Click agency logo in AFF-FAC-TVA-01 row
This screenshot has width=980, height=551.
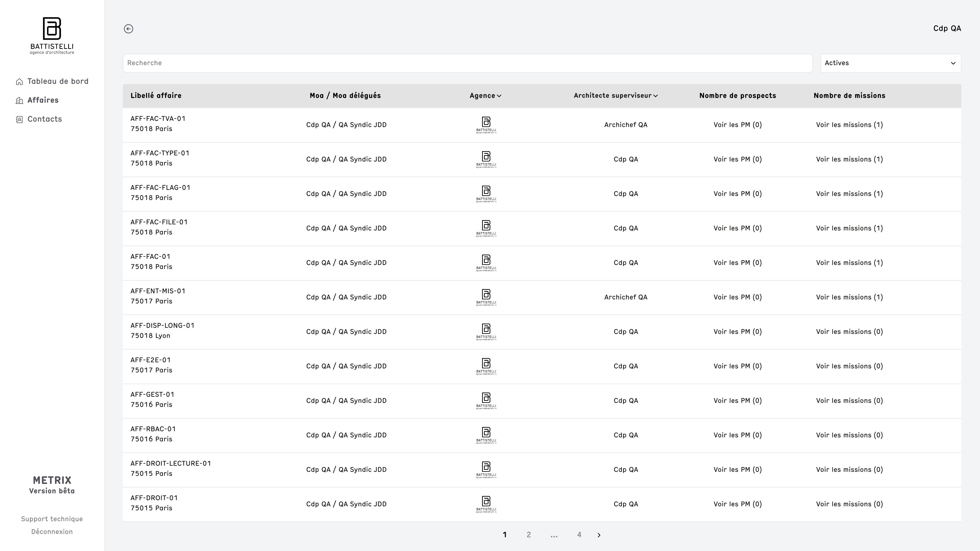486,125
